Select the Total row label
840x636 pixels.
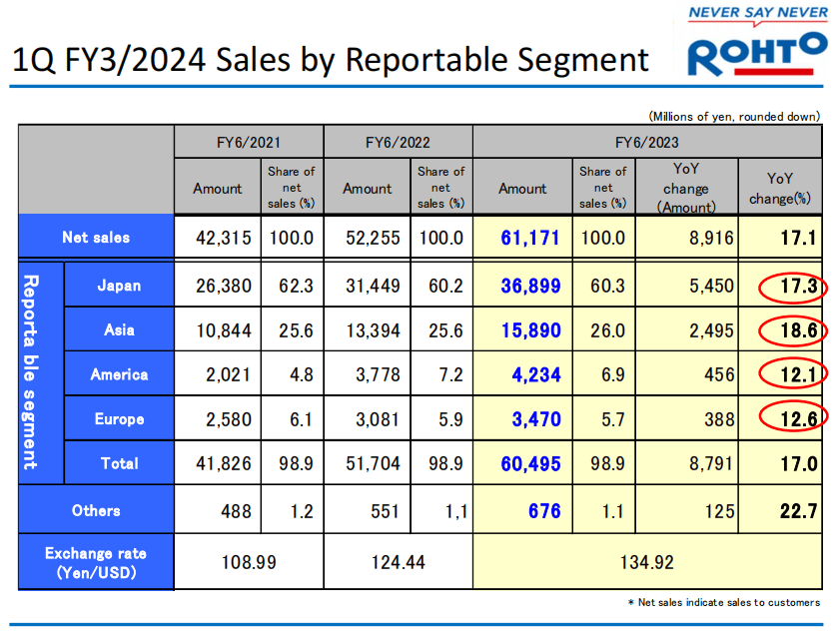click(x=119, y=463)
